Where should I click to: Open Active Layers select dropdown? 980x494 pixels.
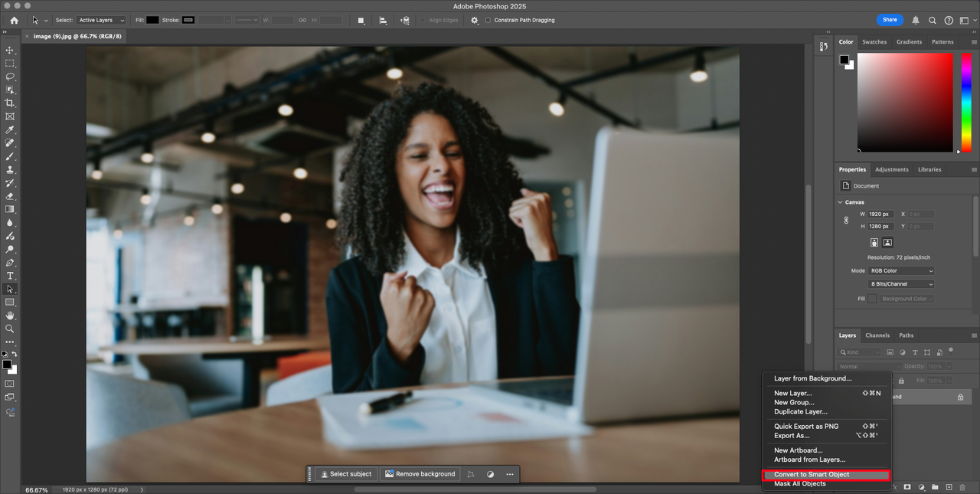point(102,20)
